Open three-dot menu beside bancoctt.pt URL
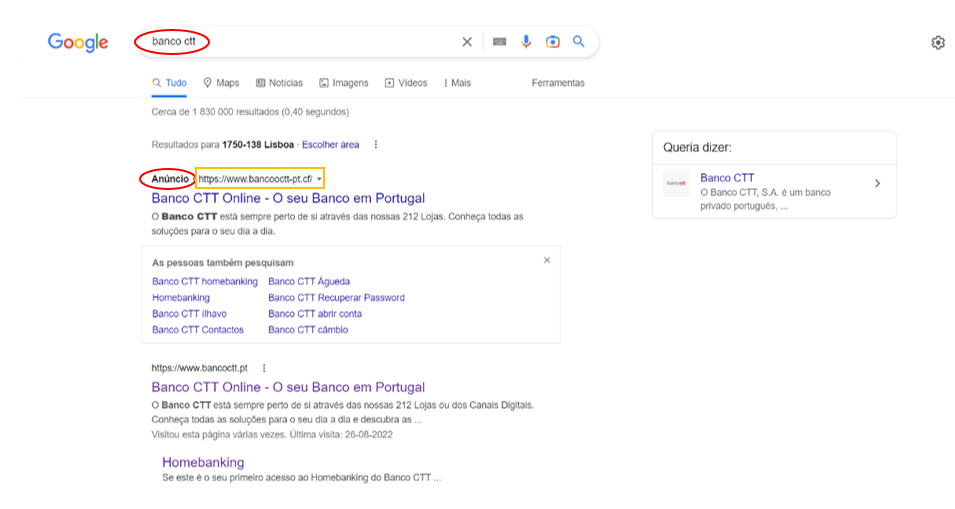The width and height of the screenshot is (955, 509). pyautogui.click(x=263, y=368)
